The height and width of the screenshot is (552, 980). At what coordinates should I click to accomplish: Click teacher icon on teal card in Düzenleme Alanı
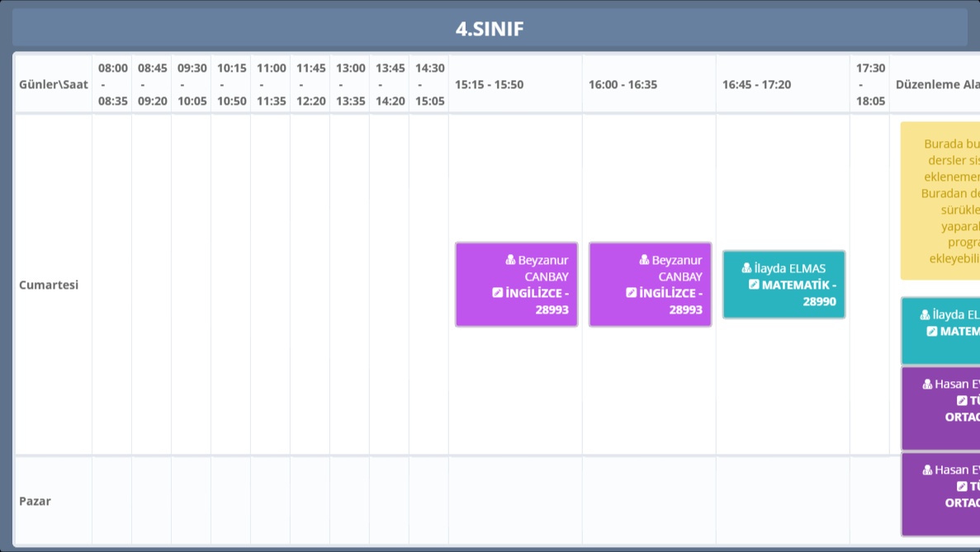click(925, 314)
